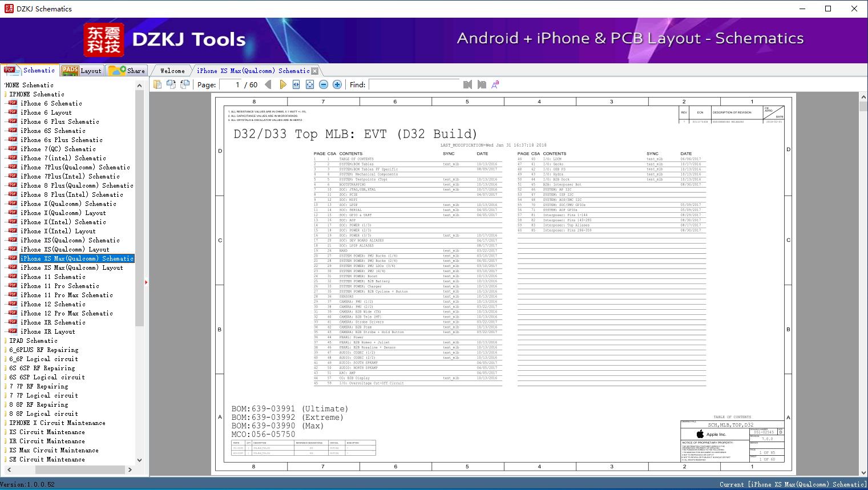Click the tree panel vertical scrollbar thumb
Screen dimensions: 868x490
(139, 208)
